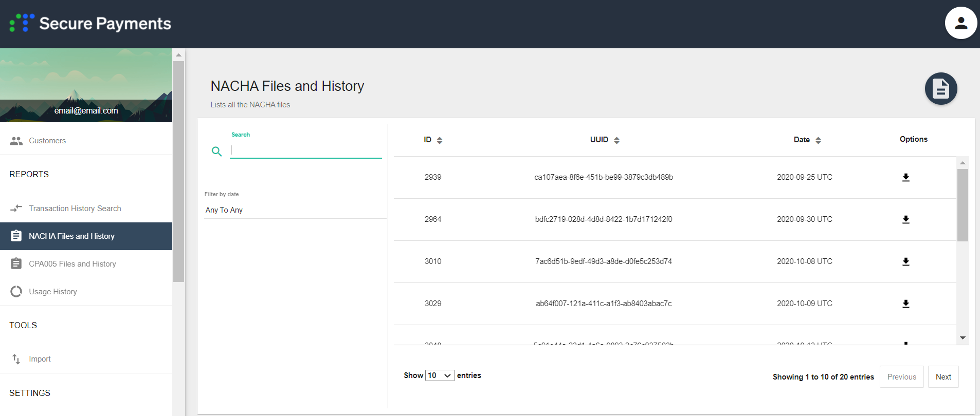Click the round document button by the page title
The width and height of the screenshot is (980, 416).
click(941, 88)
